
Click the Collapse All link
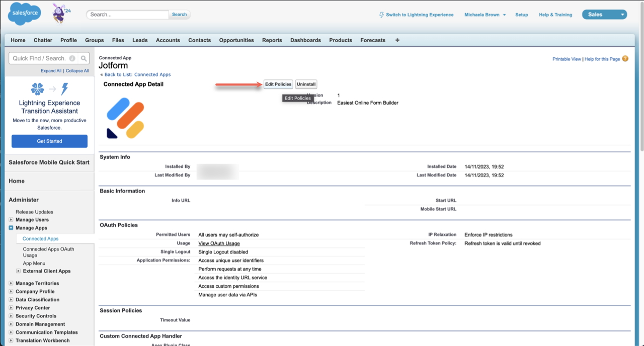pos(77,71)
